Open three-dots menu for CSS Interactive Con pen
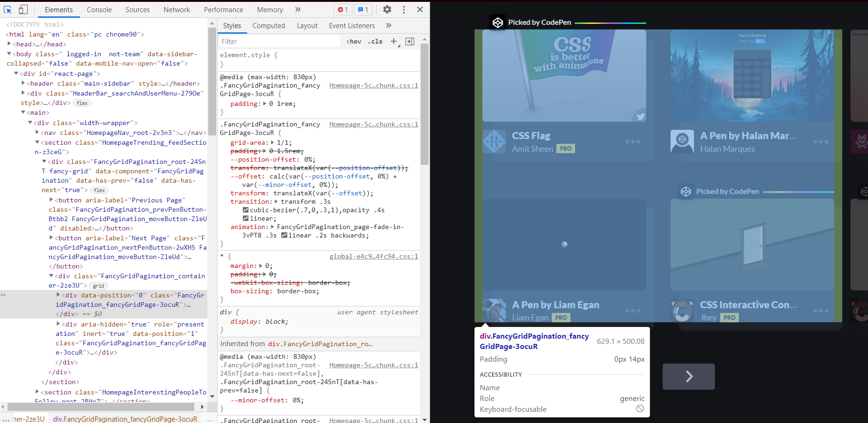The width and height of the screenshot is (868, 423). [821, 311]
